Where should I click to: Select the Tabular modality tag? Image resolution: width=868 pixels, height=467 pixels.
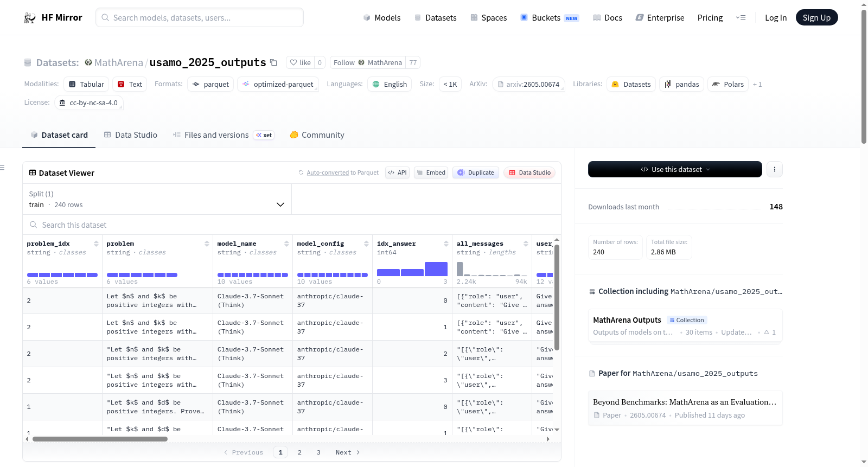(86, 84)
